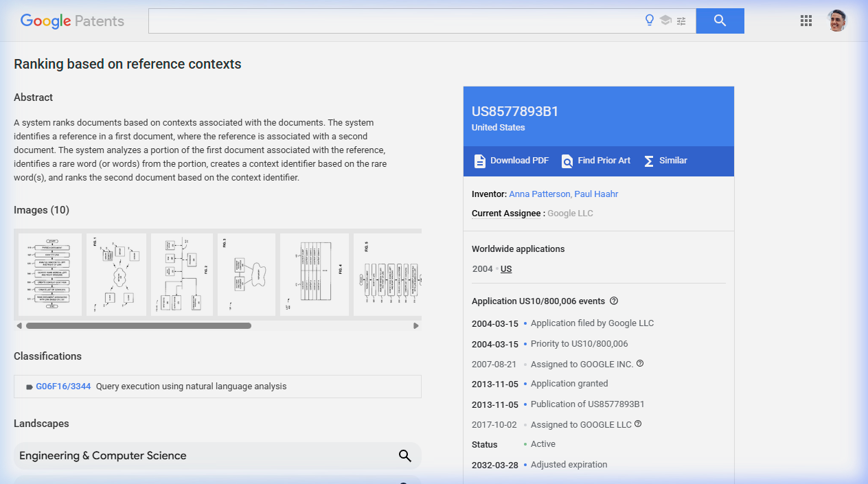Click the US8577893B1 patent number
Image resolution: width=868 pixels, height=484 pixels.
pyautogui.click(x=515, y=112)
